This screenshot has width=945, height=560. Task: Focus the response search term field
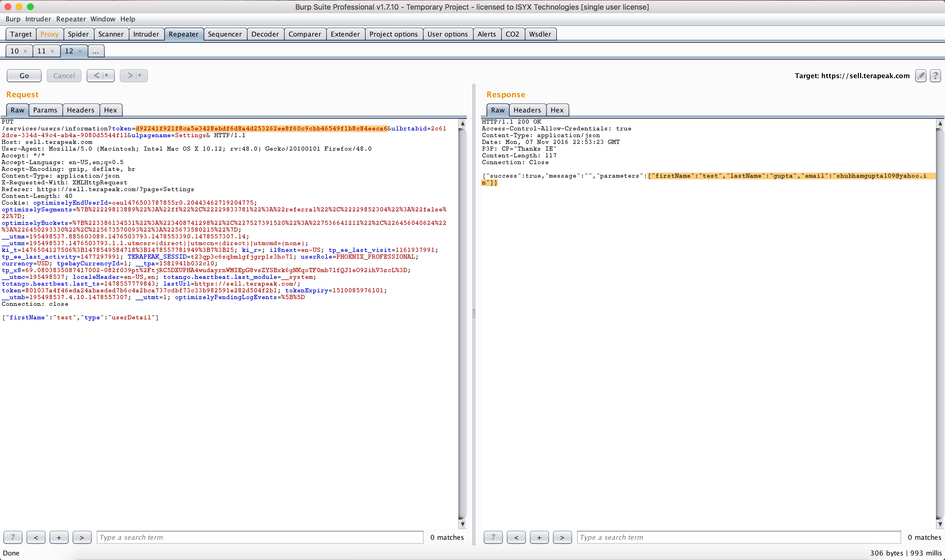[739, 537]
